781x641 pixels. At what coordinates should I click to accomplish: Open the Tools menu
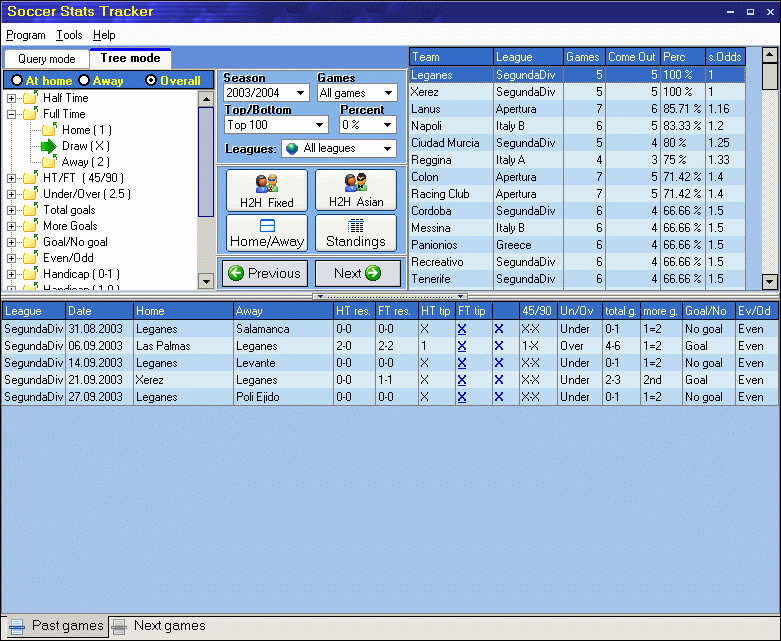pyautogui.click(x=69, y=35)
